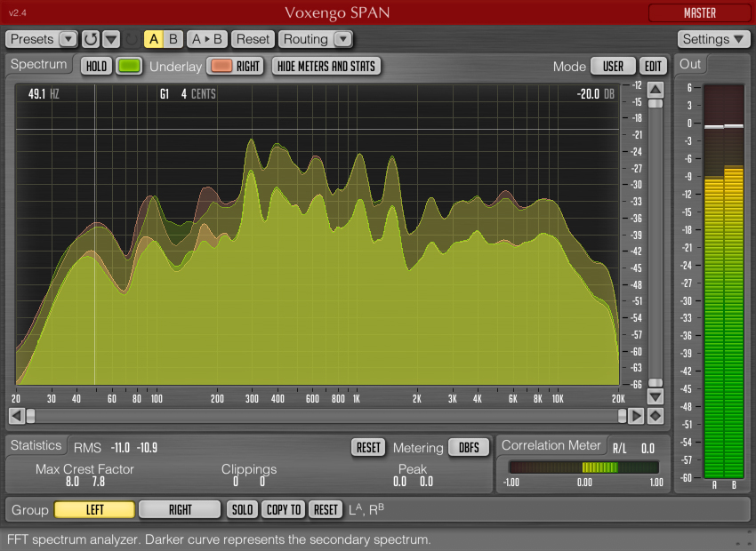Copy state A to B

pyautogui.click(x=207, y=39)
